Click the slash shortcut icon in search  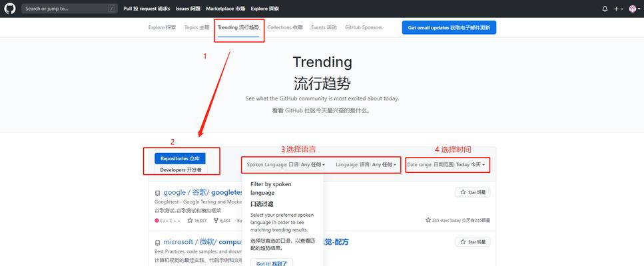(x=112, y=9)
